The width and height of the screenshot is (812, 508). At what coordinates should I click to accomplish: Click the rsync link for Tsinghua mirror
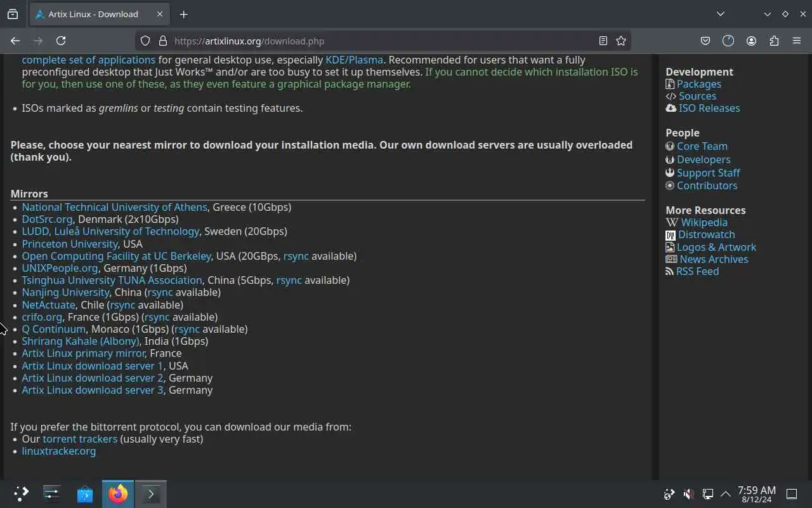[289, 280]
